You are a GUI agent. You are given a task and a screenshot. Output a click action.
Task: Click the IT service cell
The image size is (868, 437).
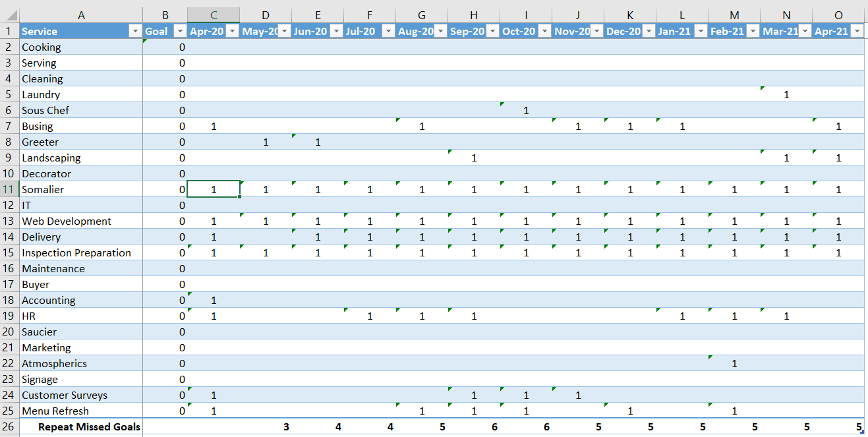(81, 205)
